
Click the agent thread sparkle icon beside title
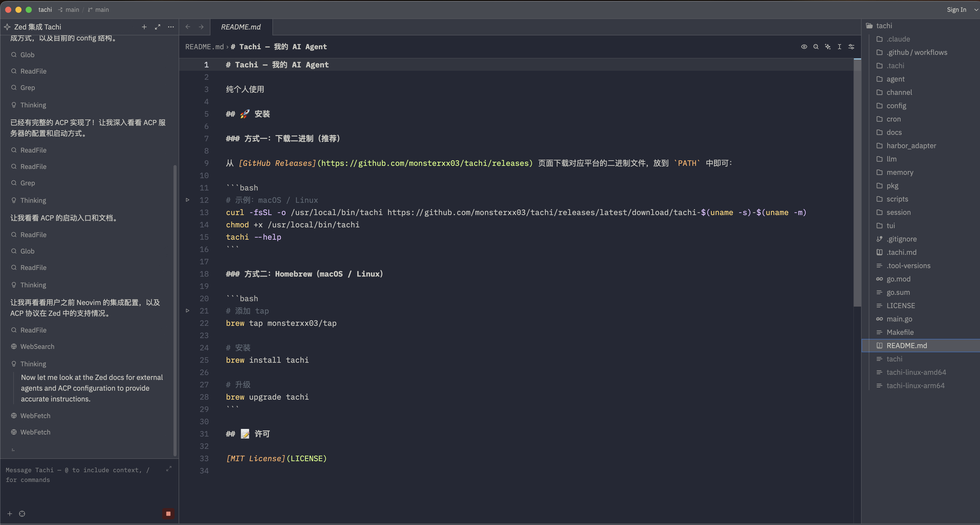tap(7, 27)
